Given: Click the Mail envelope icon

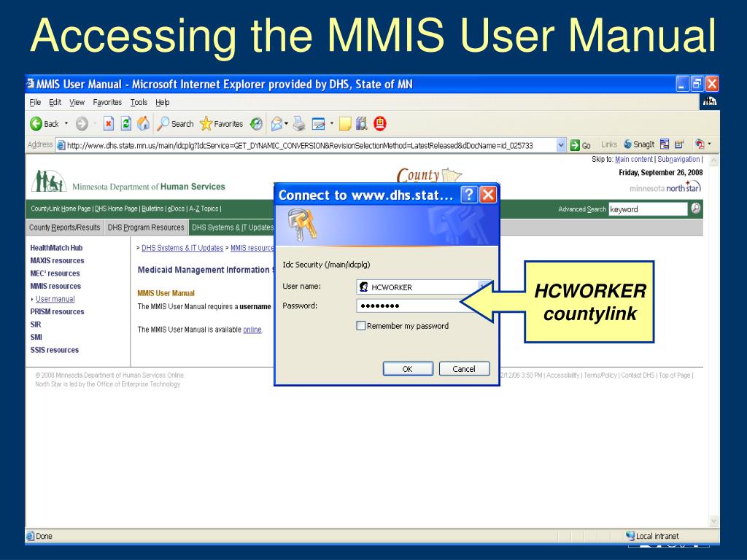Looking at the screenshot, I should [276, 124].
